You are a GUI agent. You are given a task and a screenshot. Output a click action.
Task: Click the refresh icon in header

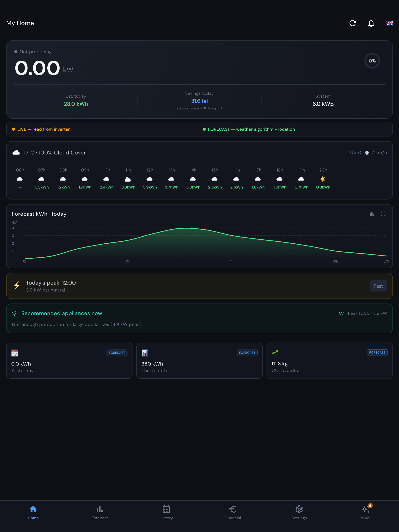353,23
